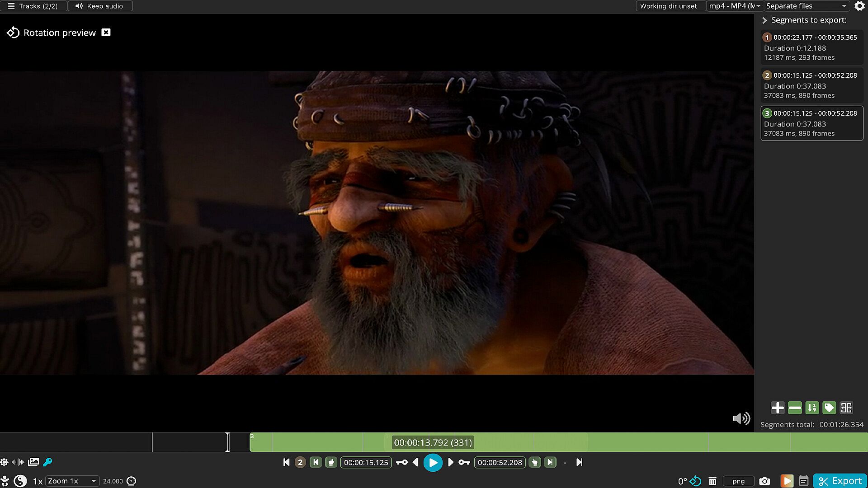Click the cut end time field 00:00:52.208
Image resolution: width=868 pixels, height=488 pixels.
click(500, 462)
